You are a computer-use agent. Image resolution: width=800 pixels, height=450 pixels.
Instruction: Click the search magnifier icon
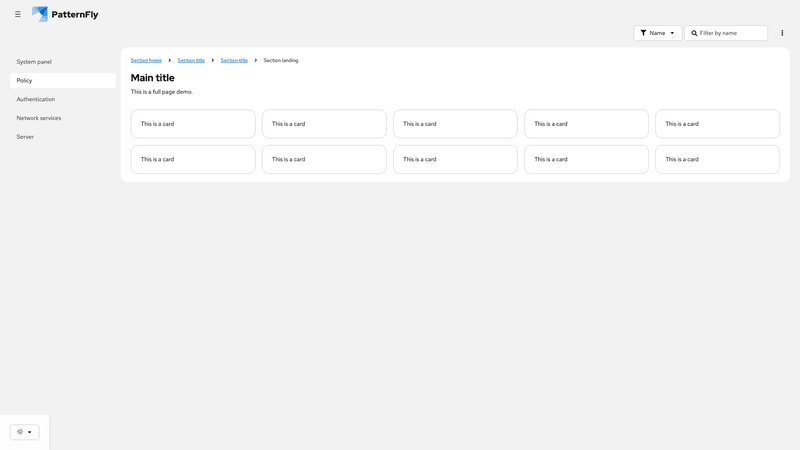[x=694, y=33]
